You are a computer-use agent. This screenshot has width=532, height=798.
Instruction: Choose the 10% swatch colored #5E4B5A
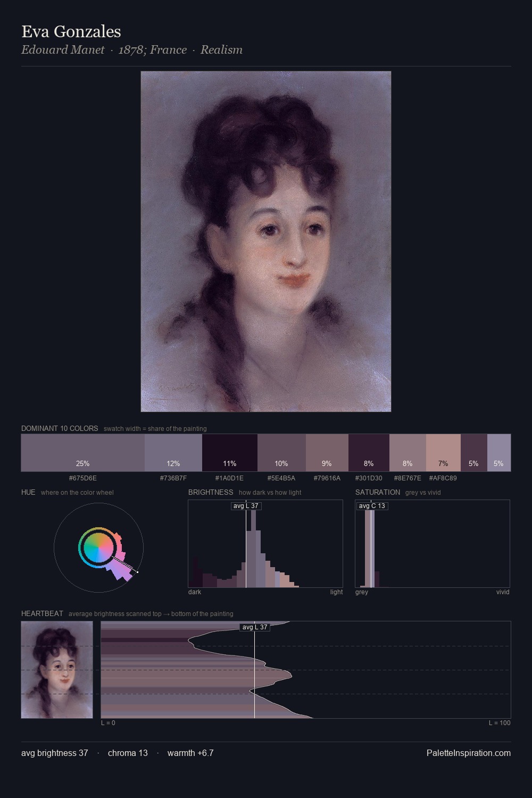pyautogui.click(x=281, y=453)
